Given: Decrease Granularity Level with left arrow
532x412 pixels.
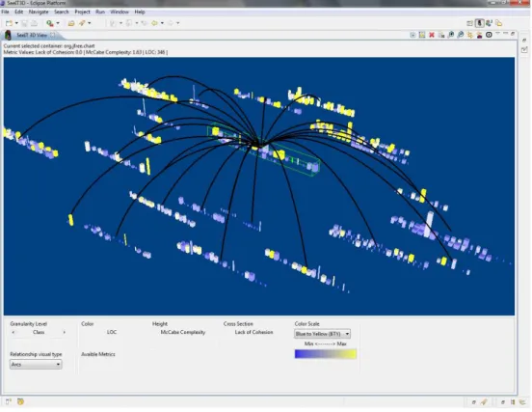Looking at the screenshot, I should 13,332.
